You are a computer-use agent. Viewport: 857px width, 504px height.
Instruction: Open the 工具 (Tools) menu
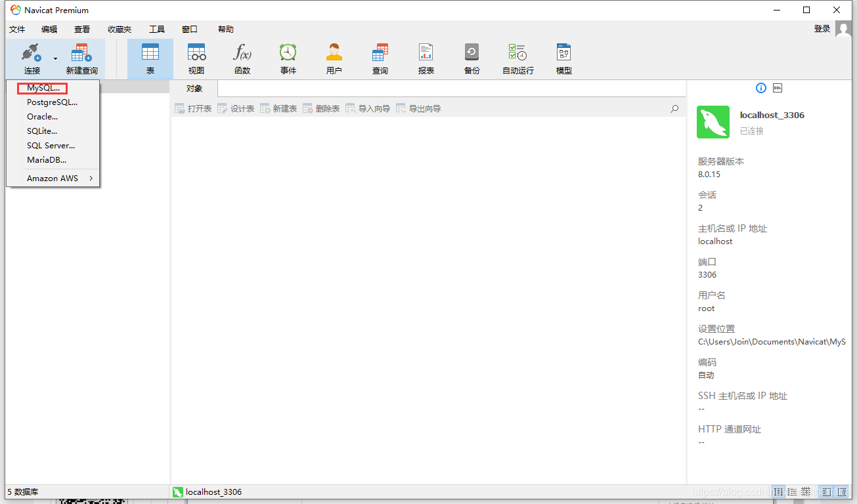click(157, 30)
